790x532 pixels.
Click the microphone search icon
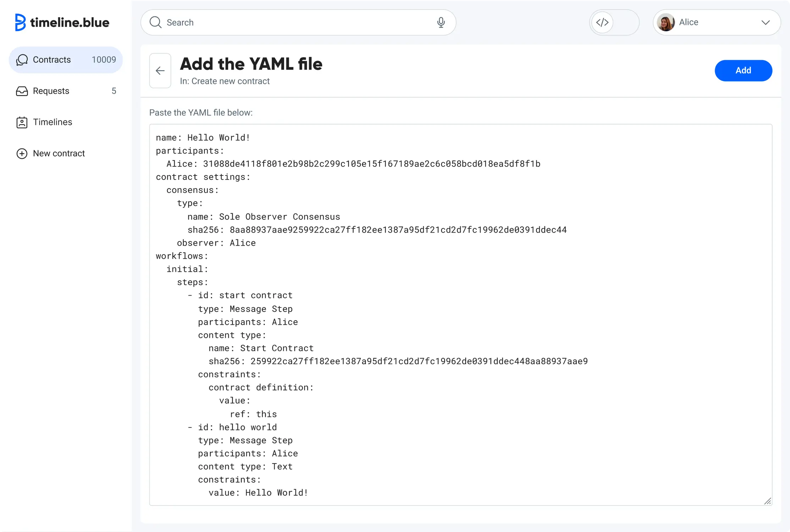coord(441,22)
